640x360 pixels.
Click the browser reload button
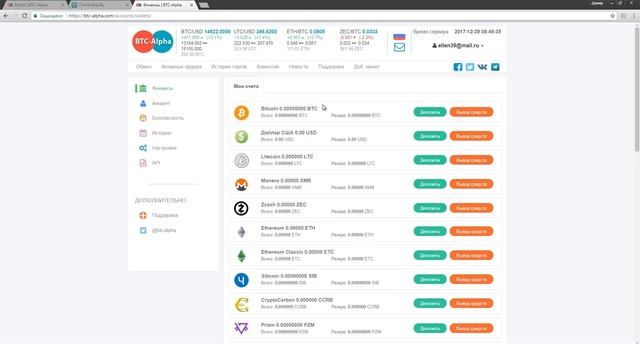pos(24,16)
